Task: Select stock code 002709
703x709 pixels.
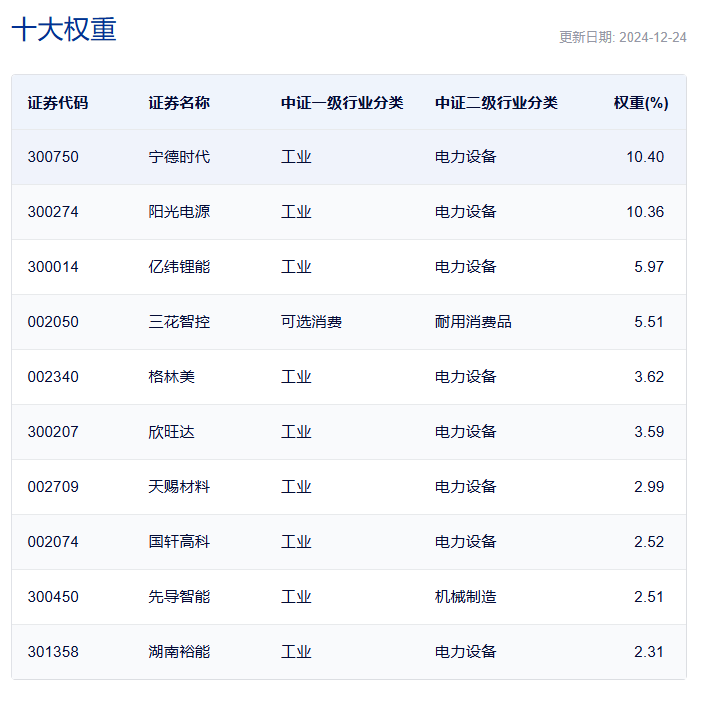Action: (53, 487)
